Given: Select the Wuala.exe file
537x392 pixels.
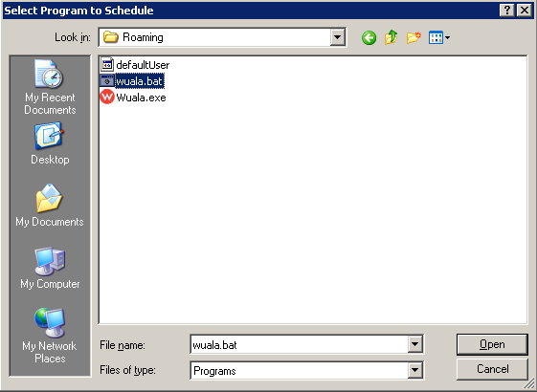Looking at the screenshot, I should (133, 98).
